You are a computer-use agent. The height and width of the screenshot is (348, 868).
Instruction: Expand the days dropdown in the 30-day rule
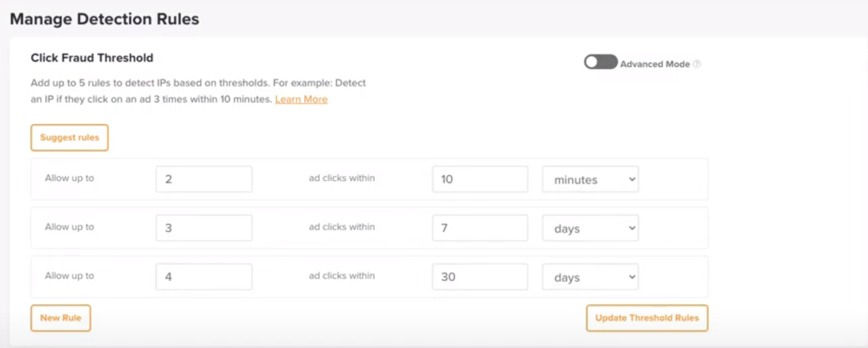point(590,277)
